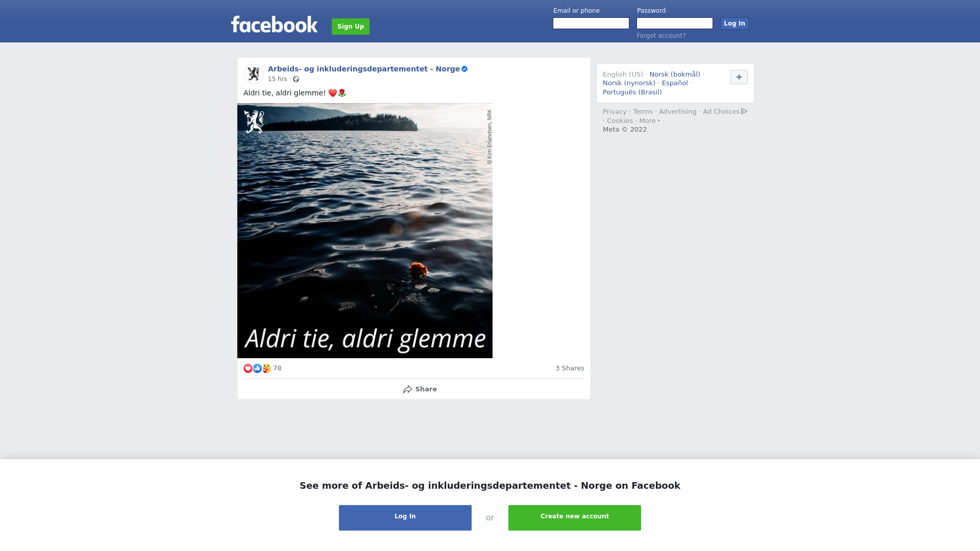
Task: Click the love heart reaction icon
Action: pyautogui.click(x=248, y=368)
